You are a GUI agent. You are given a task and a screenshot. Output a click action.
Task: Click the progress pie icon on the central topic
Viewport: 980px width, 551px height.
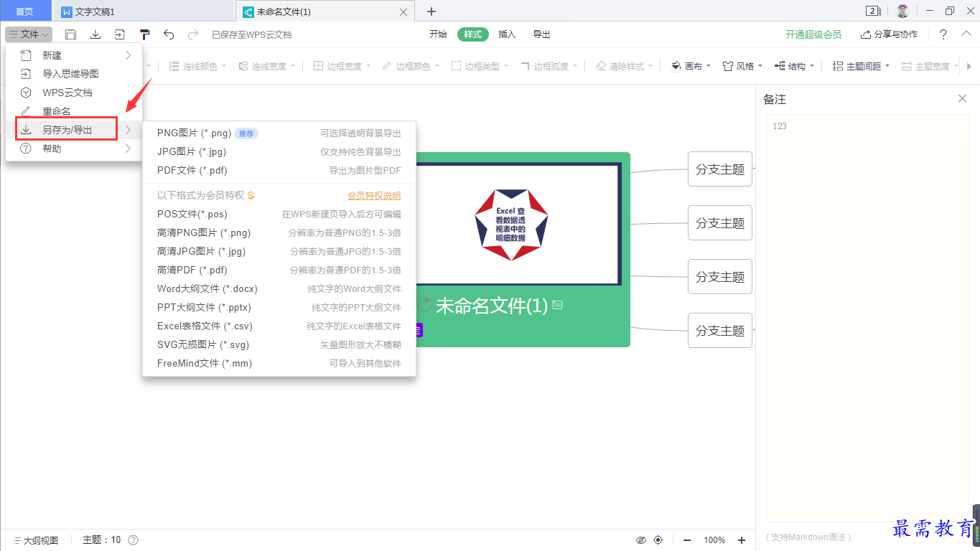click(425, 305)
